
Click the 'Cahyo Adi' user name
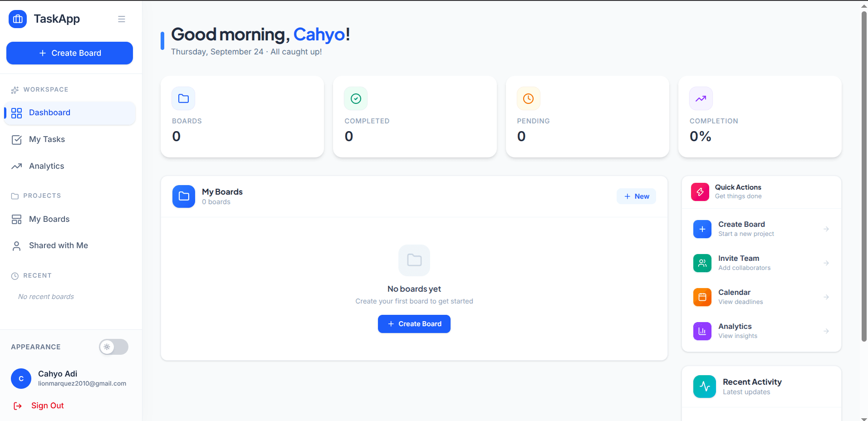point(58,374)
